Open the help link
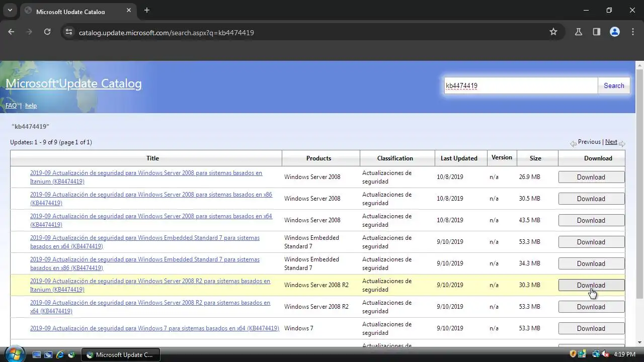The height and width of the screenshot is (362, 644). pyautogui.click(x=31, y=106)
